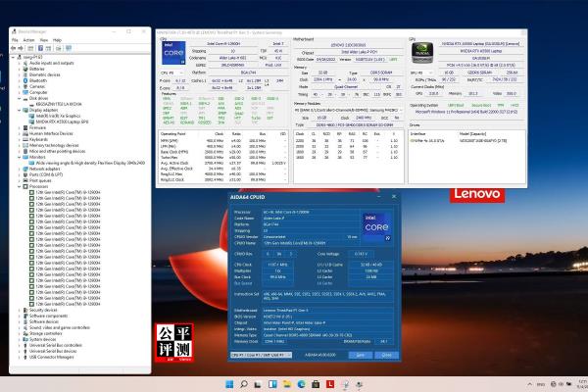Collapse the Monitors node
This screenshot has width=588, height=392.
click(20, 157)
